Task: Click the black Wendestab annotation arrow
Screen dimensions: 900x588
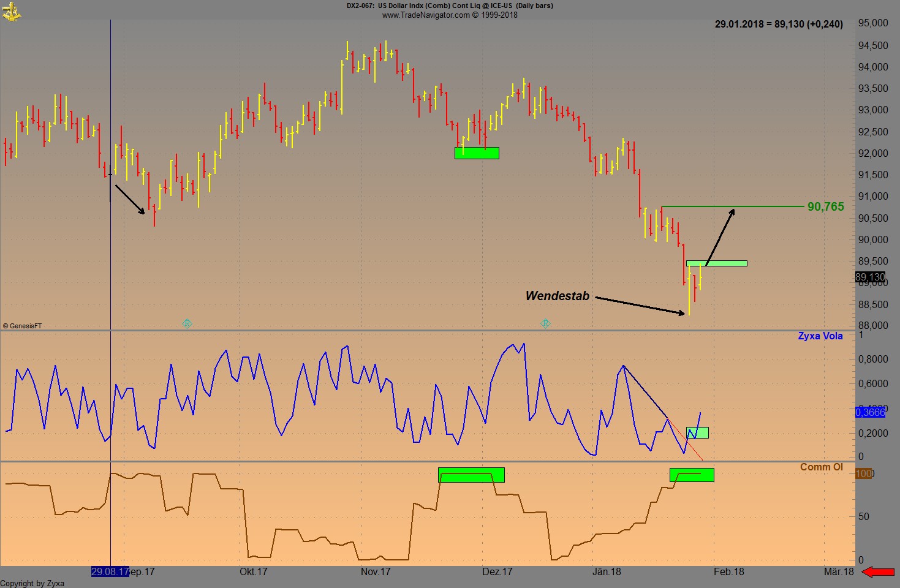Action: click(640, 304)
